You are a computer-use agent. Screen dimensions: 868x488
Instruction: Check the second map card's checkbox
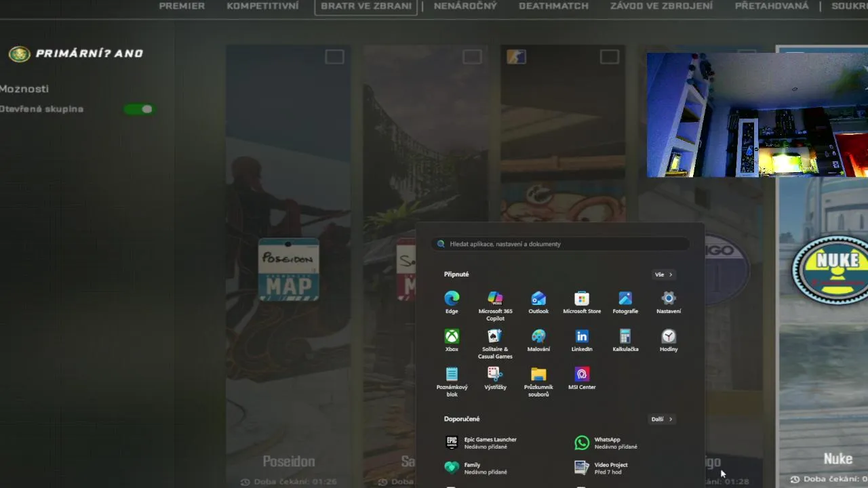coord(472,57)
